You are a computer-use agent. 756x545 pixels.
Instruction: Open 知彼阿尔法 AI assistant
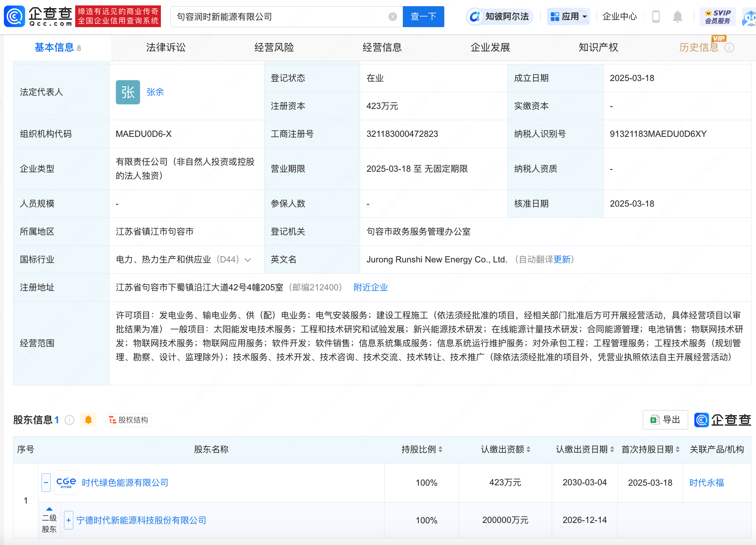[499, 17]
